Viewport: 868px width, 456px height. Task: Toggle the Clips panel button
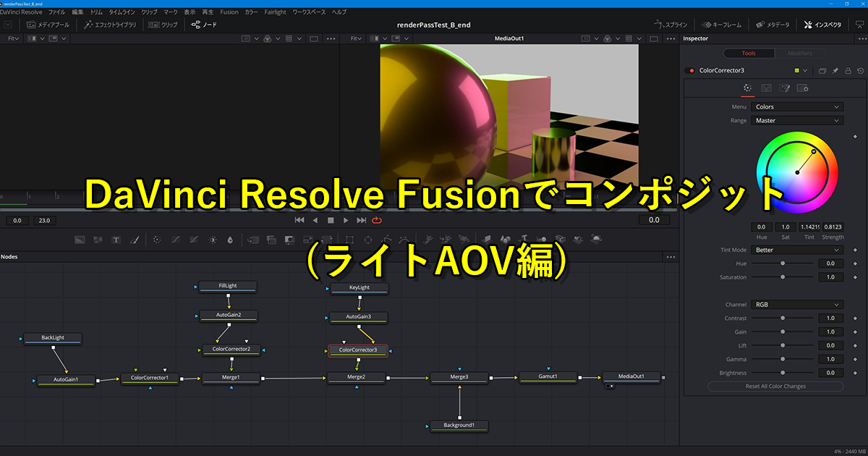click(x=163, y=25)
